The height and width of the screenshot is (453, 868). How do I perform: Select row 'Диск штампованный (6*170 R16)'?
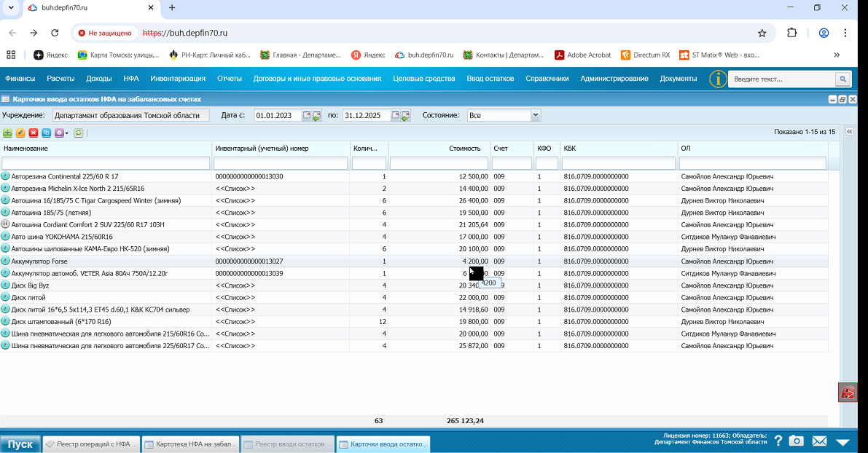click(x=414, y=321)
